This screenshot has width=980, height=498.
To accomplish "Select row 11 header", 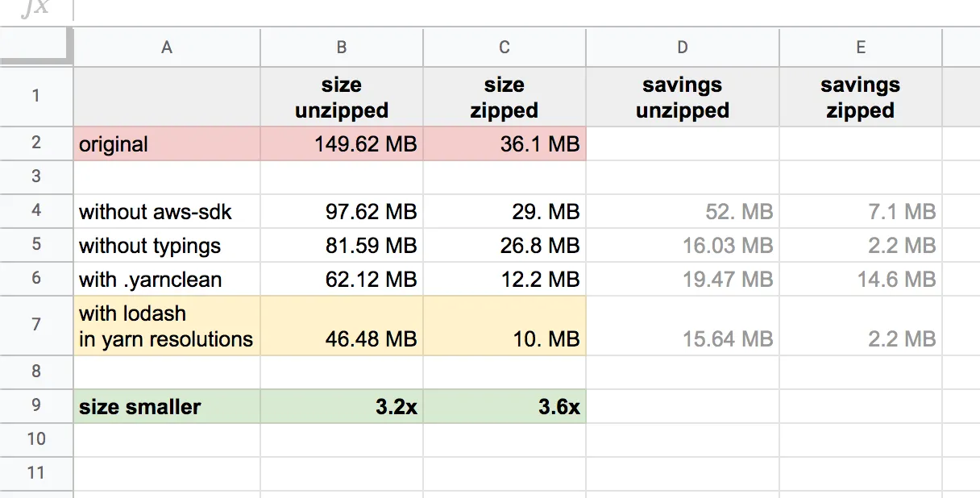I will coord(36,472).
